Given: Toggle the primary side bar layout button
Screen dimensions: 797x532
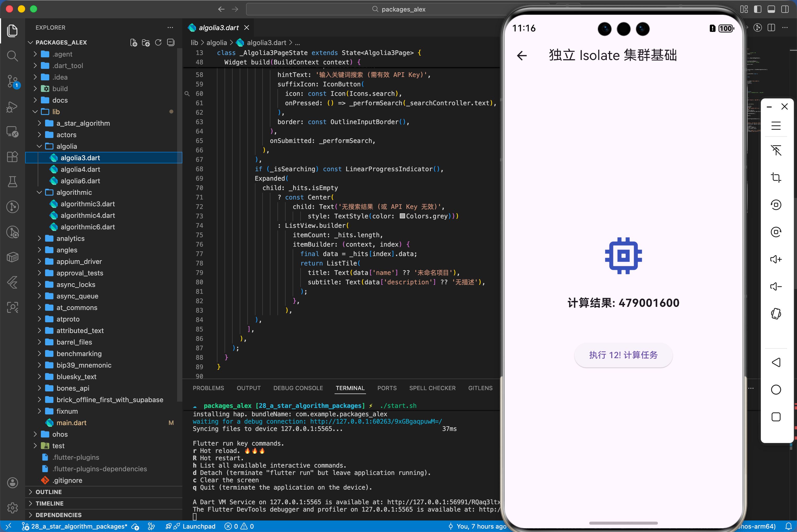Looking at the screenshot, I should (x=757, y=9).
